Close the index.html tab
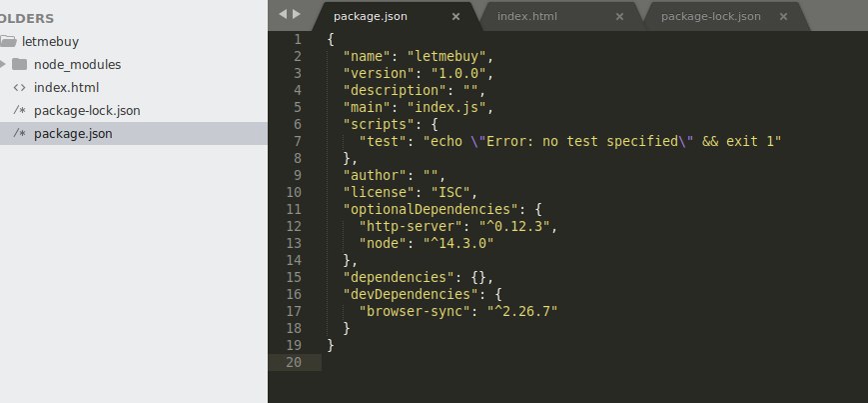 [619, 17]
